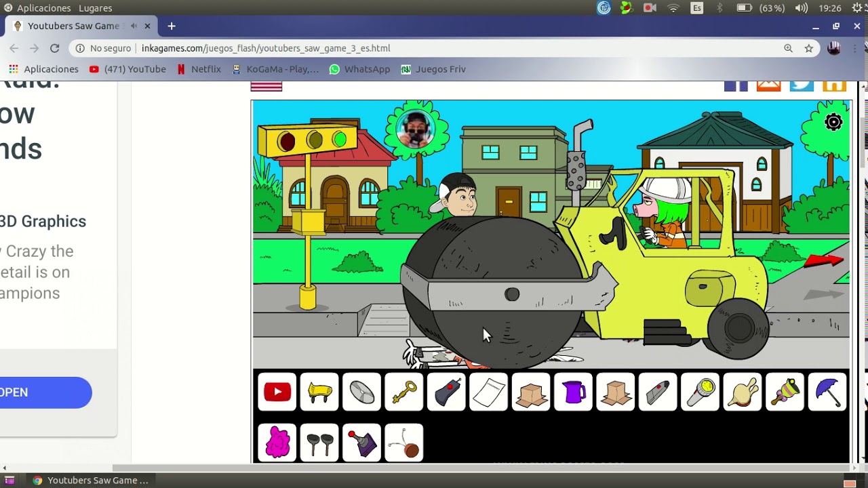Open the Es keyboard layout indicator
The image size is (868, 488).
pyautogui.click(x=697, y=8)
